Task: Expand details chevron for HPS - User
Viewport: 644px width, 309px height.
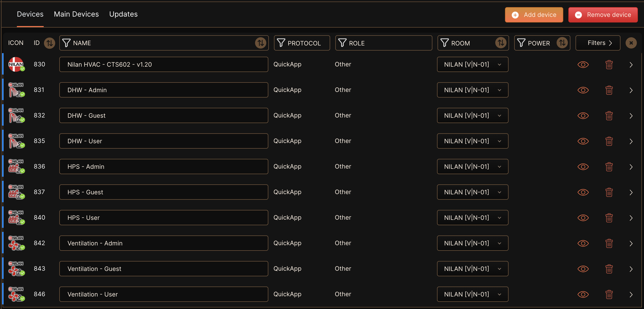Action: (631, 218)
